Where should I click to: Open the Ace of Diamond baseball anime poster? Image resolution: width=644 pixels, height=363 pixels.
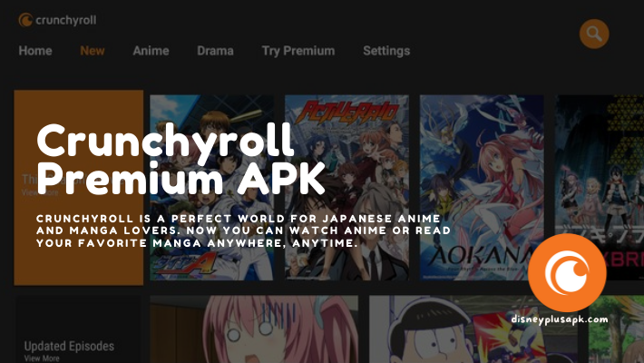click(x=211, y=188)
